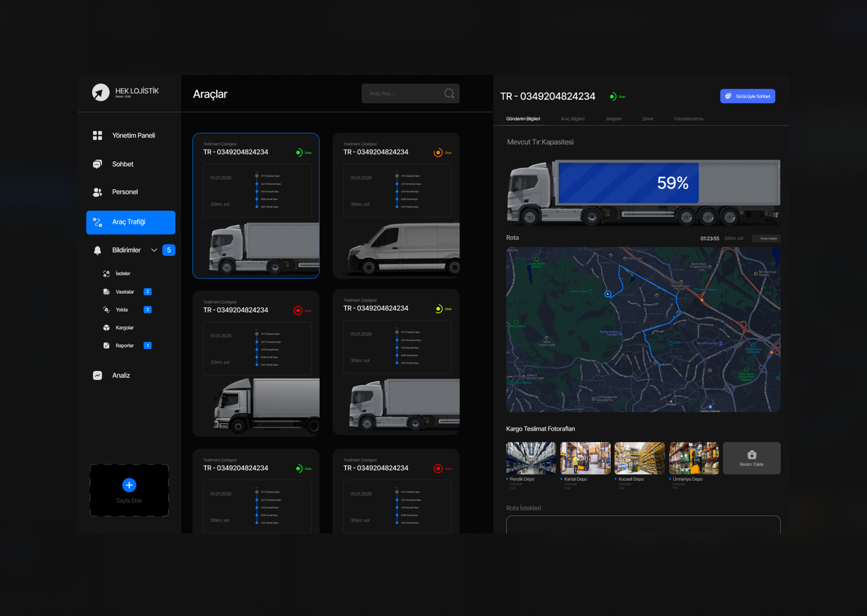This screenshot has width=867, height=616.
Task: Click the Bildirimler bell icon
Action: click(98, 250)
